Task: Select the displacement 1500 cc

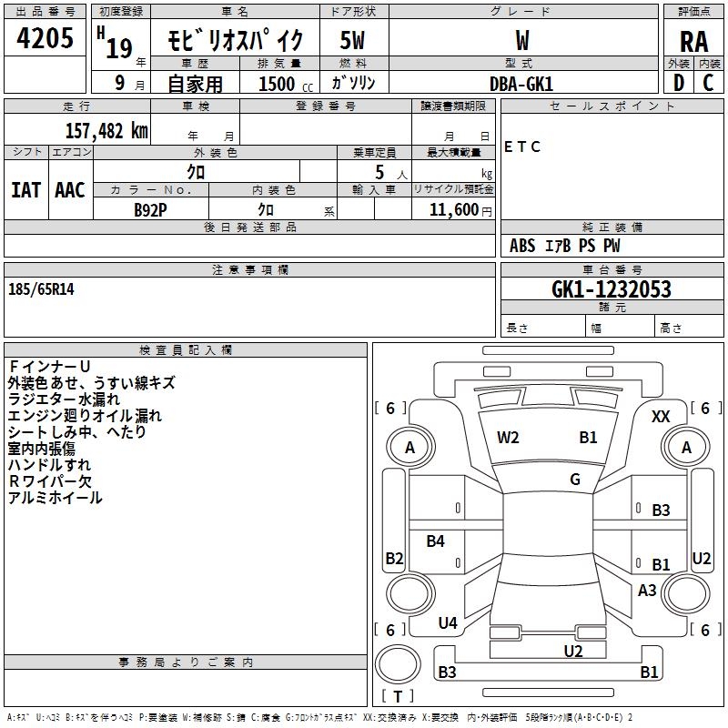Action: pos(286,84)
